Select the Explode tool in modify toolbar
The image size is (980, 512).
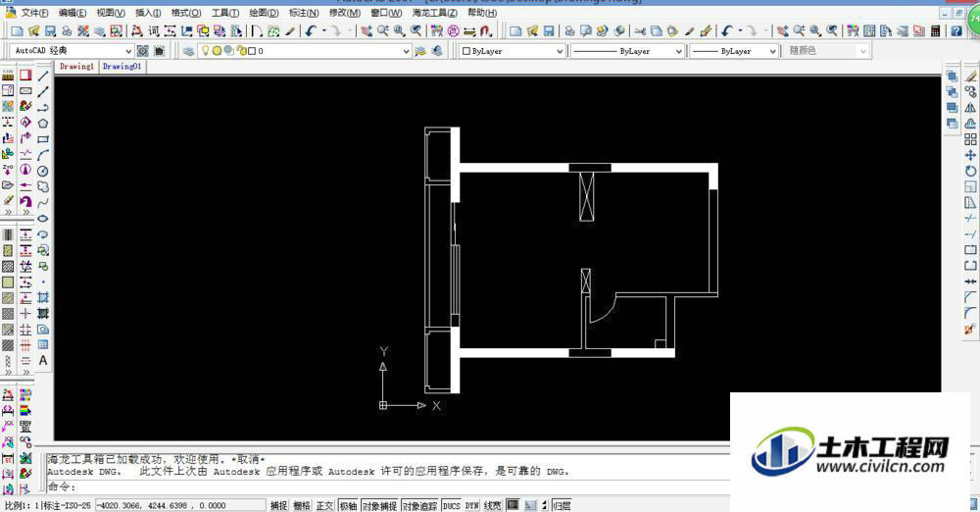coord(970,330)
